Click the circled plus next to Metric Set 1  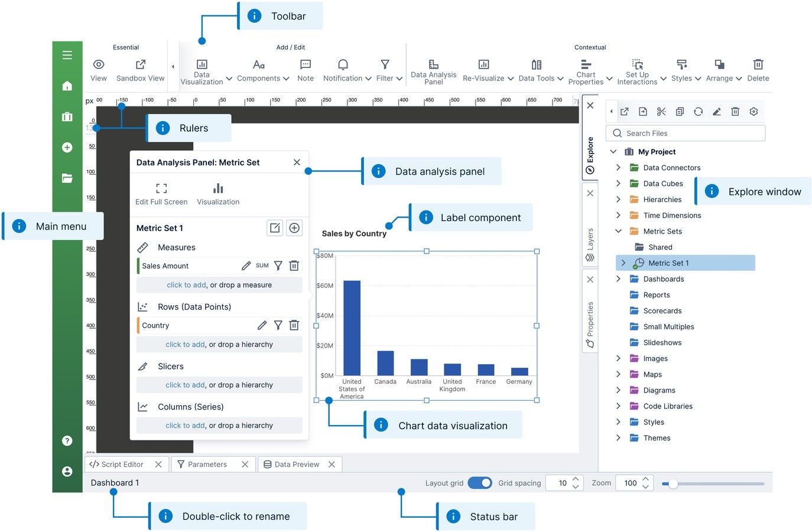point(294,228)
